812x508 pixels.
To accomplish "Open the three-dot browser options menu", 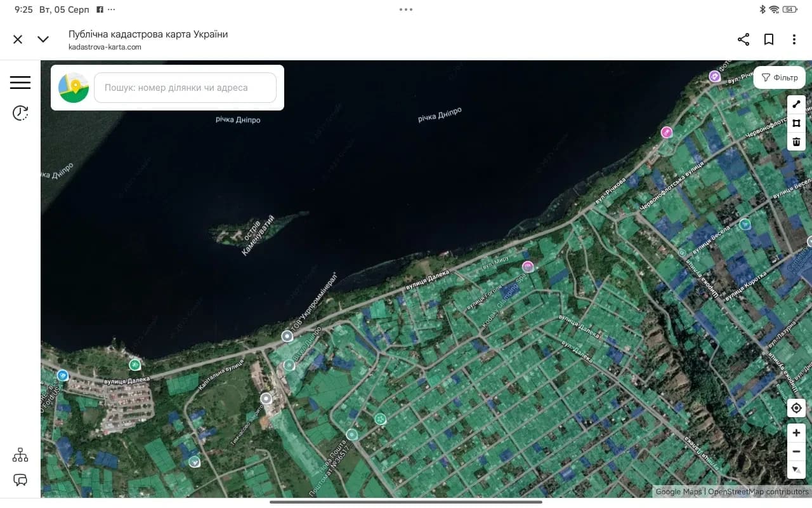I will click(x=794, y=39).
